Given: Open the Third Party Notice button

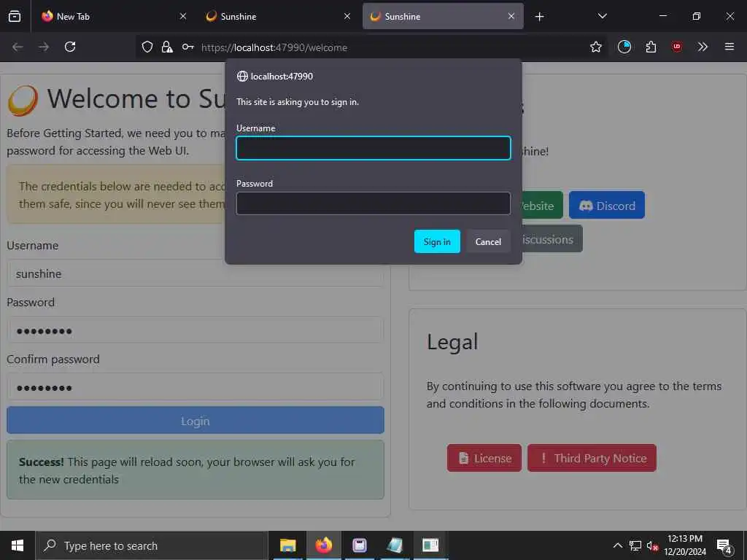Looking at the screenshot, I should pos(592,458).
